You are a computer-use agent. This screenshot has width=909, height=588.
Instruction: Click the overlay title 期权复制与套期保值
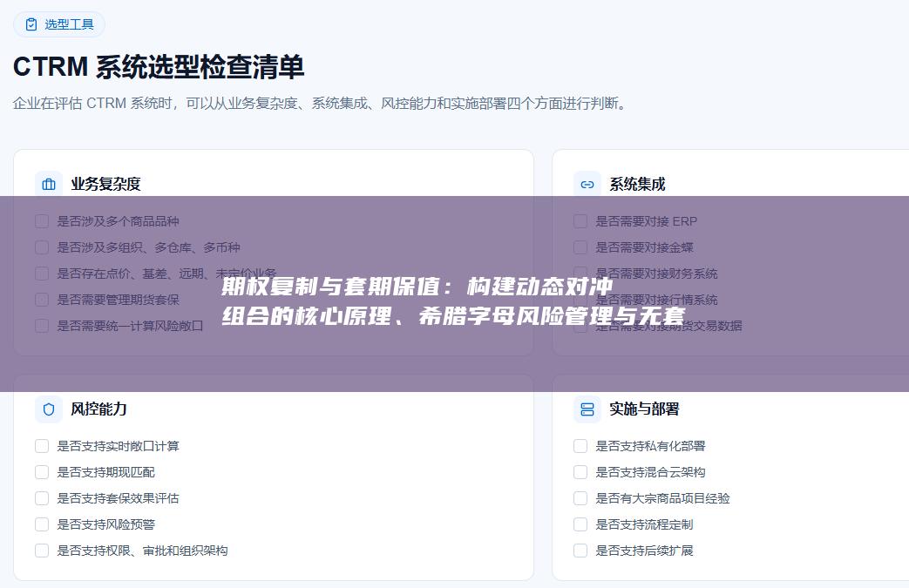pyautogui.click(x=453, y=301)
